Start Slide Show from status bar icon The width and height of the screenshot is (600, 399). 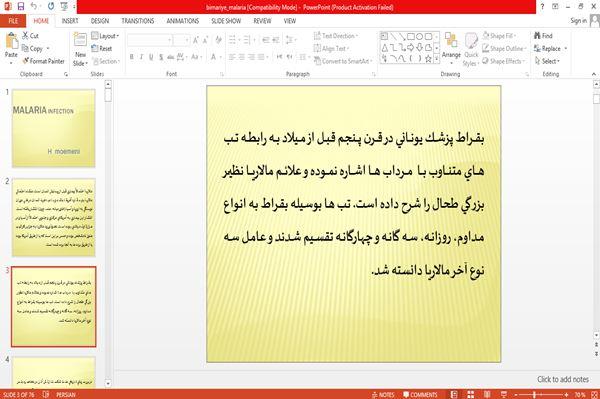(x=504, y=394)
